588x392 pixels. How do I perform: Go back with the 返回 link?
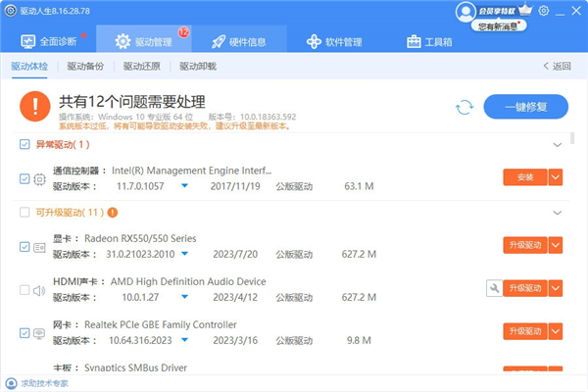coord(558,67)
